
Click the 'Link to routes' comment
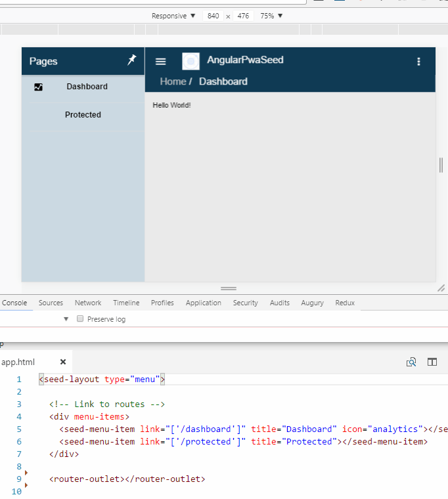click(107, 404)
